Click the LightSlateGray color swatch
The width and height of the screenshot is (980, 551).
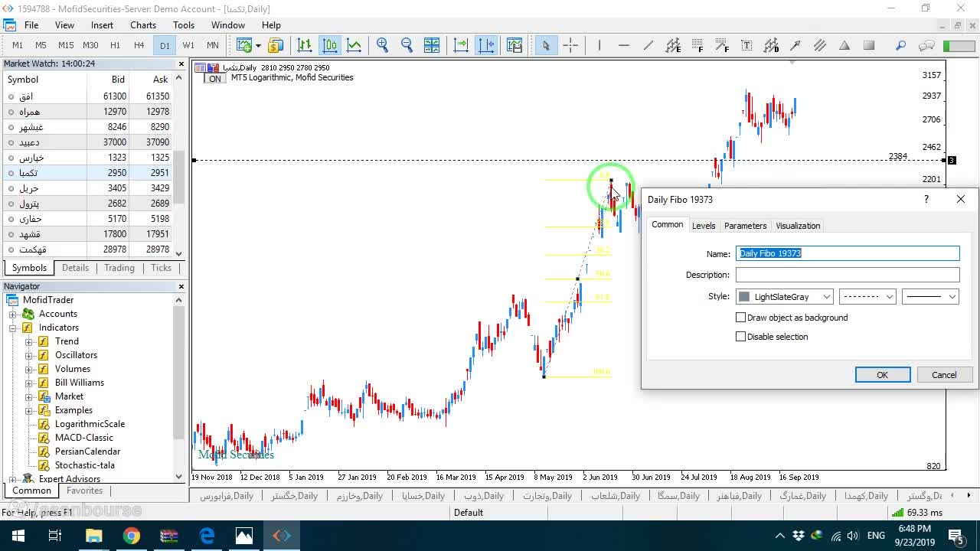click(744, 297)
